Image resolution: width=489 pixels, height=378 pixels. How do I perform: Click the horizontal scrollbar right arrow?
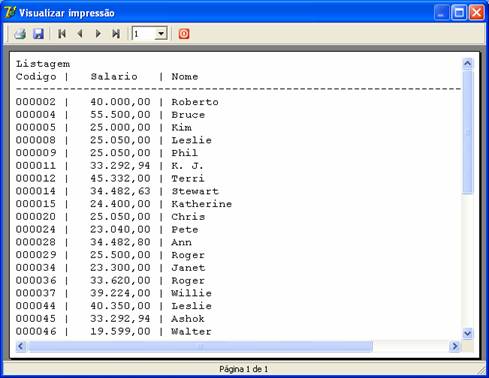coord(455,346)
